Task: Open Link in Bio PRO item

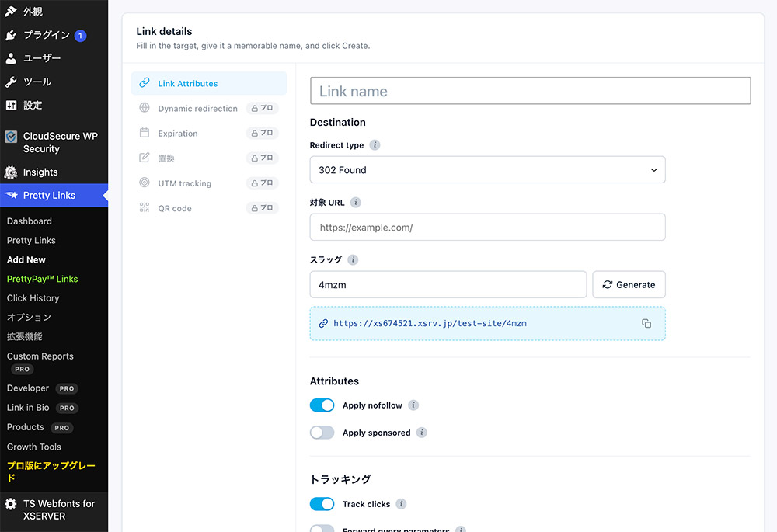Action: click(42, 408)
